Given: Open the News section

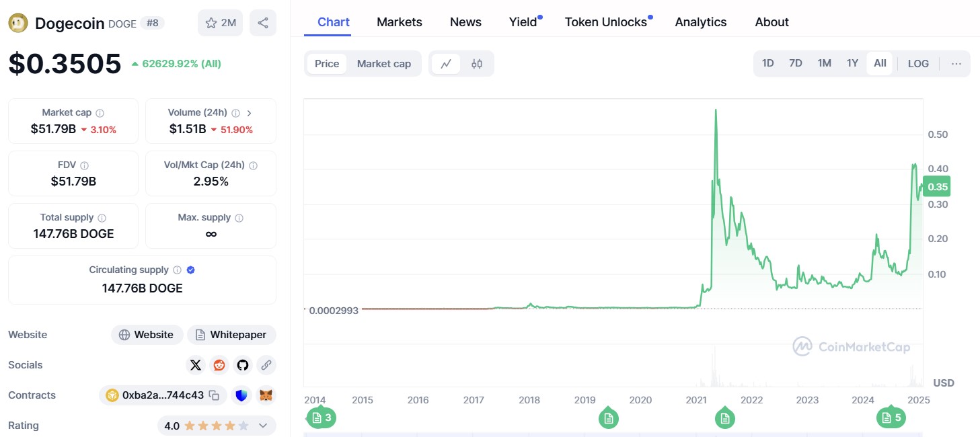Looking at the screenshot, I should point(465,22).
